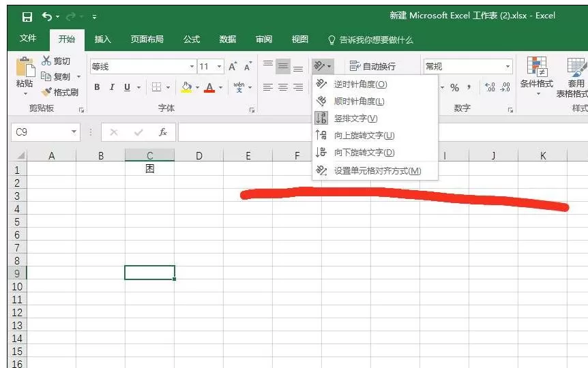Toggle bold formatting B

97,87
